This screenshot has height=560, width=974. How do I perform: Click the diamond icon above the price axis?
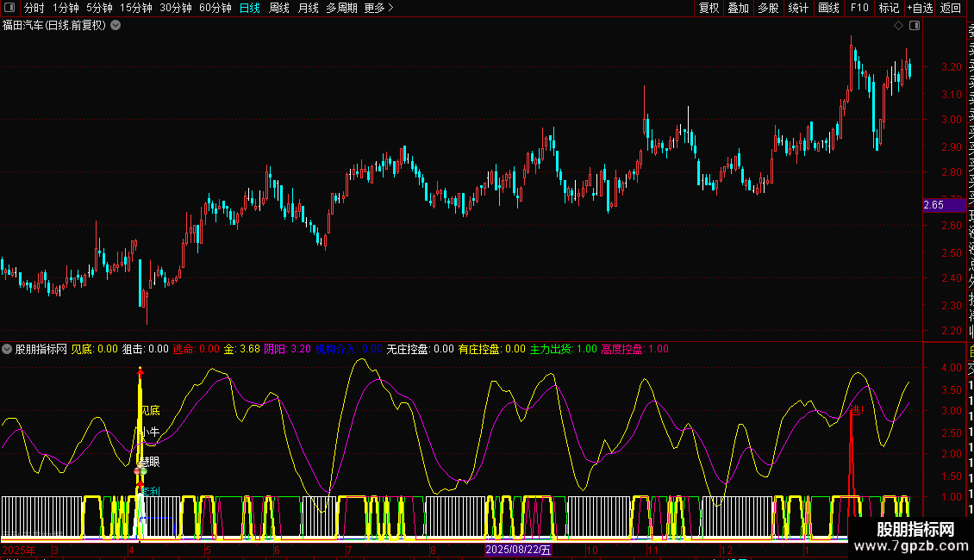pos(899,26)
